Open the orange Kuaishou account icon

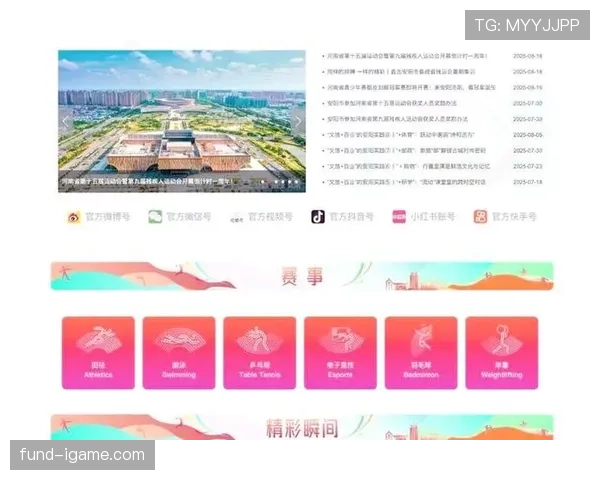[480, 217]
